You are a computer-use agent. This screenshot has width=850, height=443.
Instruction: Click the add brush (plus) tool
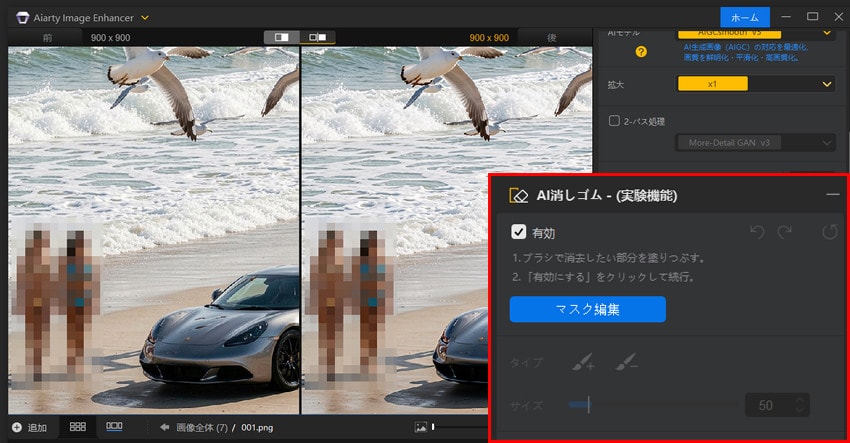coord(582,362)
